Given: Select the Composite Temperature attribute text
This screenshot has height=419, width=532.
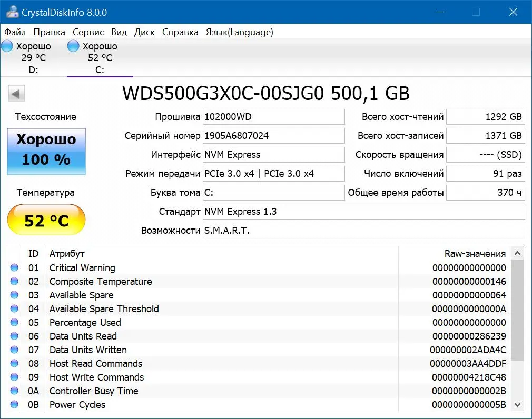Looking at the screenshot, I should coord(101,282).
